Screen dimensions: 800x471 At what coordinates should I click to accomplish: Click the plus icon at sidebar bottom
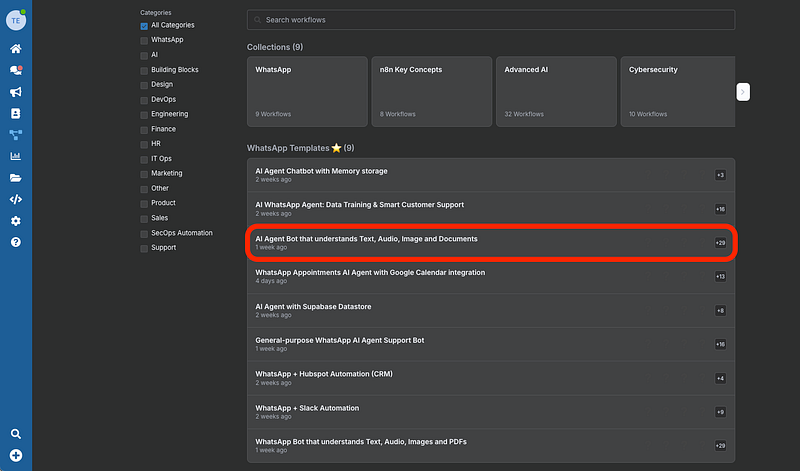16,456
